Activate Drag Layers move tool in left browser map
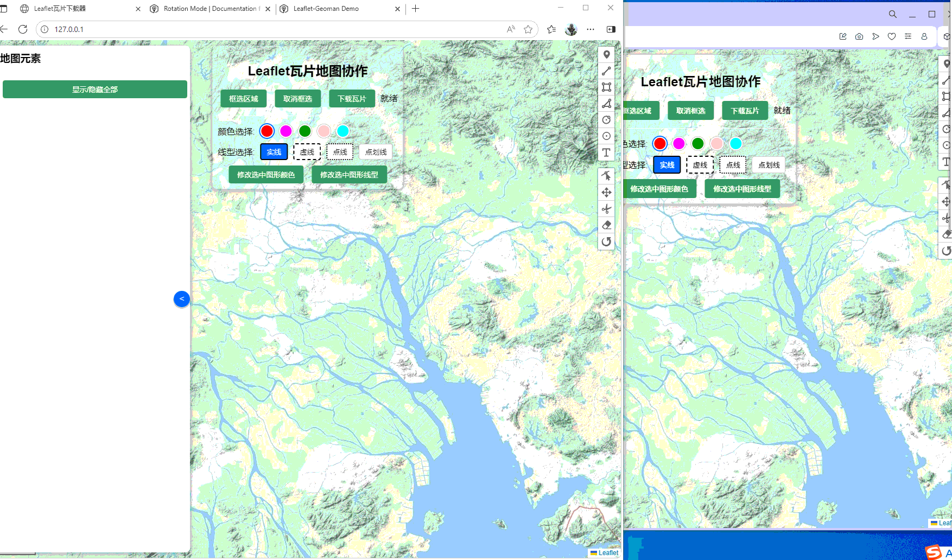This screenshot has height=560, width=952. 606,192
